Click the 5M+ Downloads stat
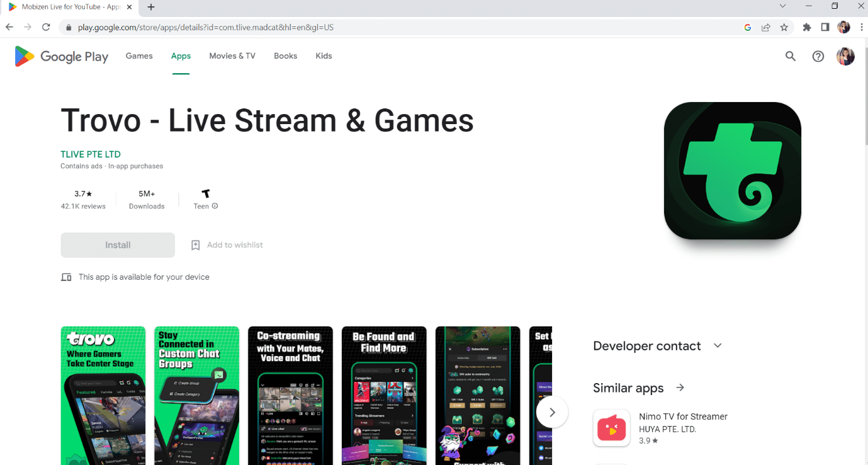 (147, 200)
